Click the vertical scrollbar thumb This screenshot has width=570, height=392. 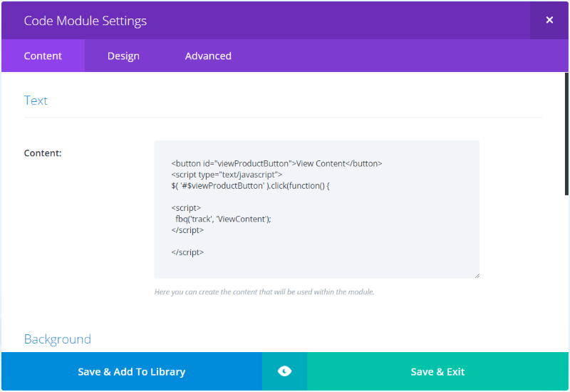(566, 134)
